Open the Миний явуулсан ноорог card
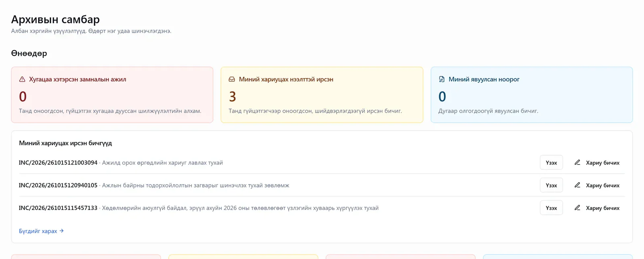Screen dimensions: 644x259 click(x=532, y=95)
